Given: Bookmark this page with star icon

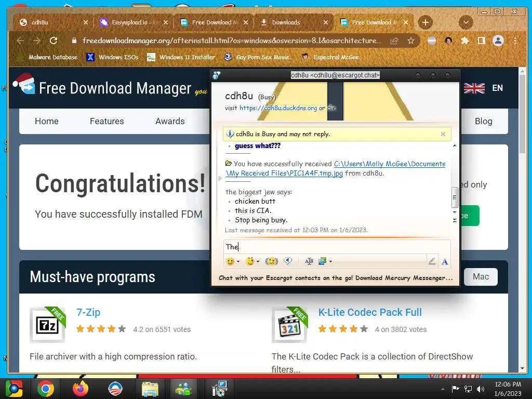Looking at the screenshot, I should coord(411,41).
